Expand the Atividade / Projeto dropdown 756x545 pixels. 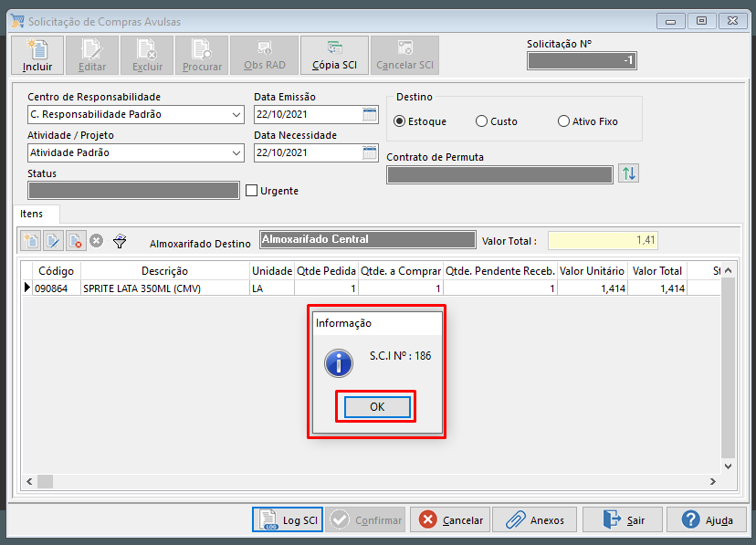pyautogui.click(x=236, y=152)
